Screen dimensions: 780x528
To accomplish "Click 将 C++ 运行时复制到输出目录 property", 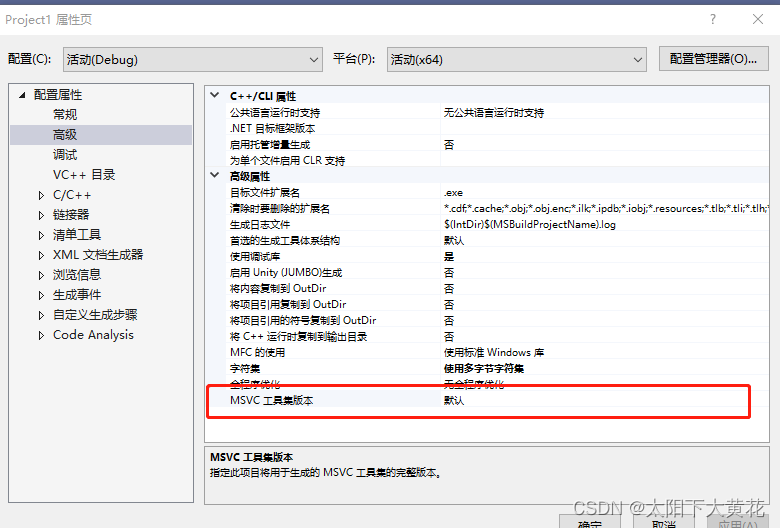I will (x=298, y=336).
